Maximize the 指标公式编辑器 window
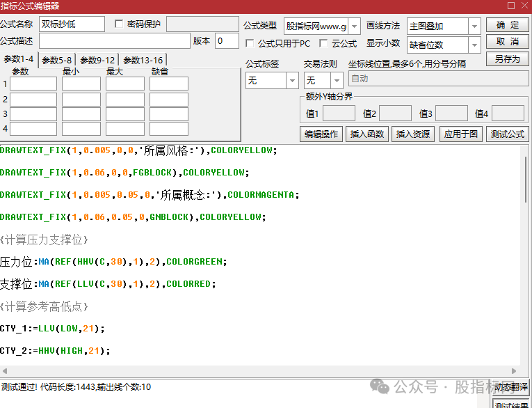This screenshot has height=408, width=532. pos(511,6)
